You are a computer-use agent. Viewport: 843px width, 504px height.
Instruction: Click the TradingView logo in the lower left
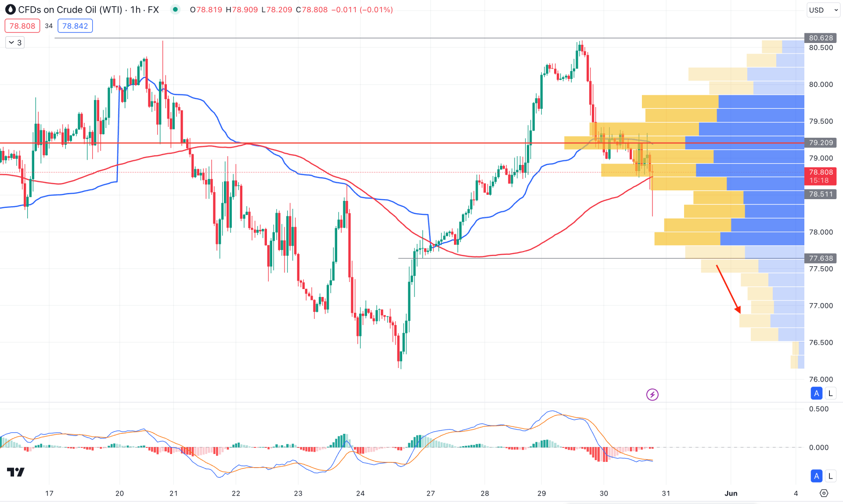coord(16,472)
